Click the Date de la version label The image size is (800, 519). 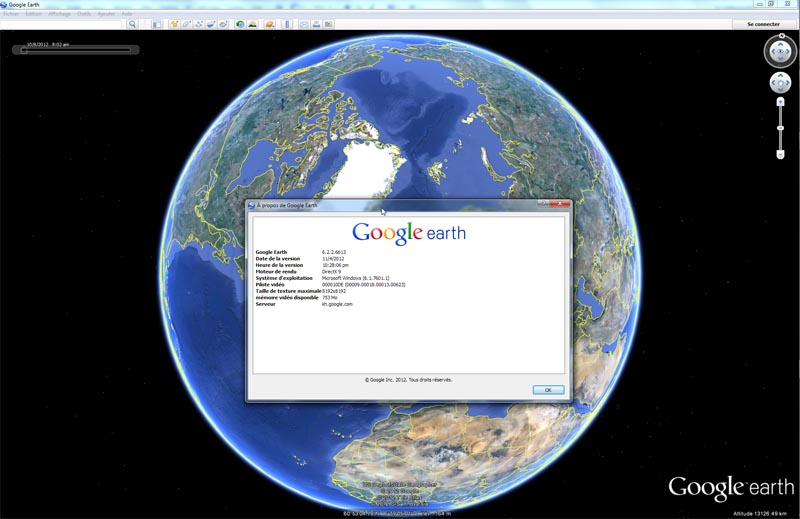[x=278, y=259]
